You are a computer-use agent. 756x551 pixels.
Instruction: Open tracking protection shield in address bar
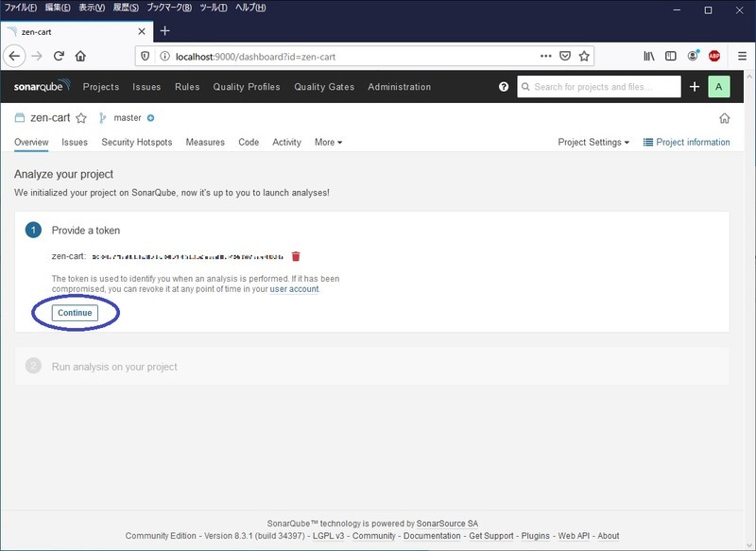pos(146,57)
